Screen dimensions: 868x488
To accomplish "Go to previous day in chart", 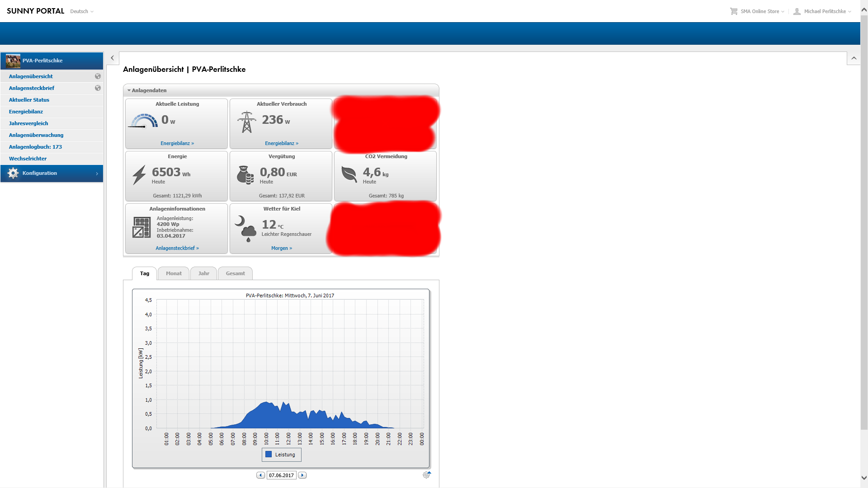I will [x=261, y=475].
